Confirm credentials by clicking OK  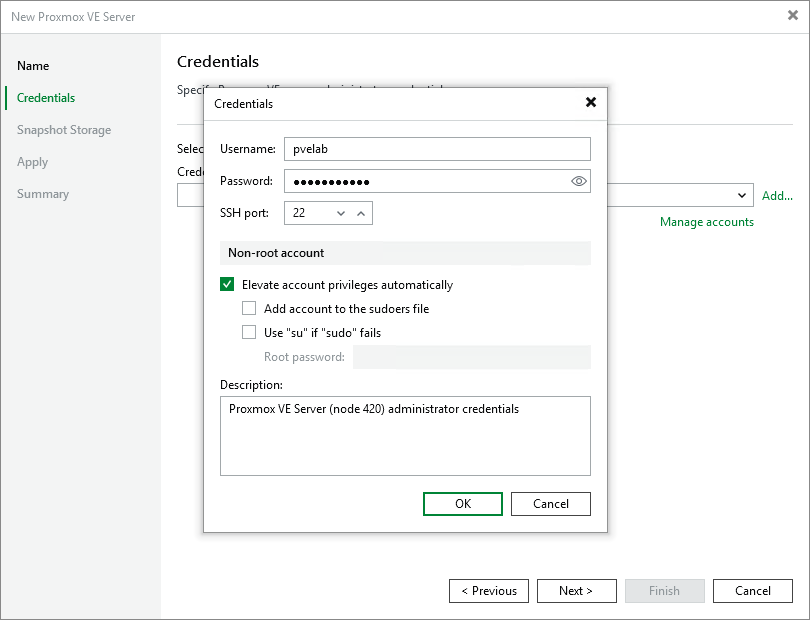tap(462, 503)
